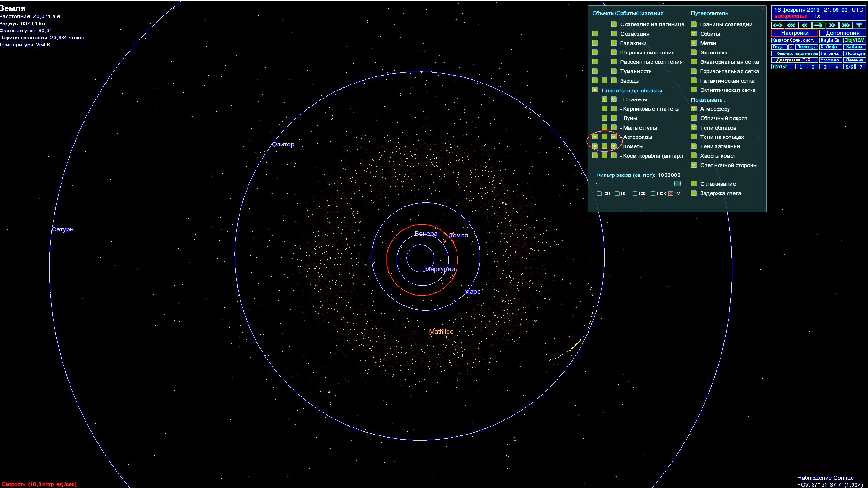Select the 100 star filter option
The image size is (868, 488).
[599, 194]
